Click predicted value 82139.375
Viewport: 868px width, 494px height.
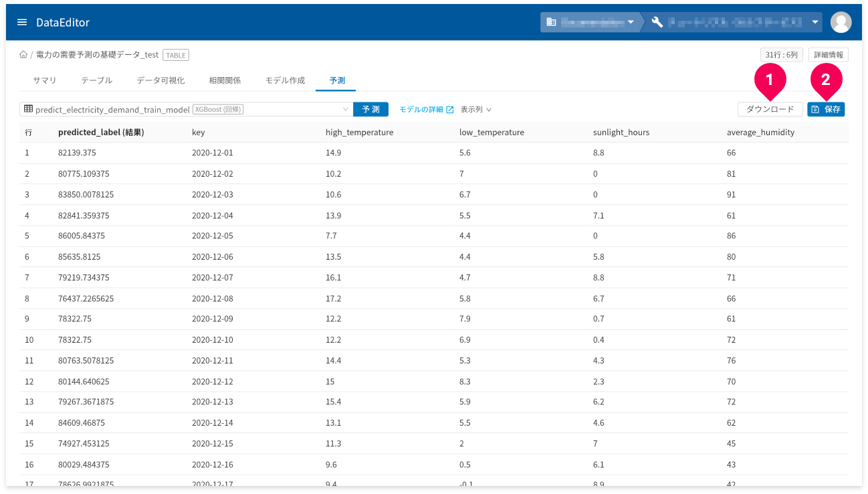[x=77, y=153]
